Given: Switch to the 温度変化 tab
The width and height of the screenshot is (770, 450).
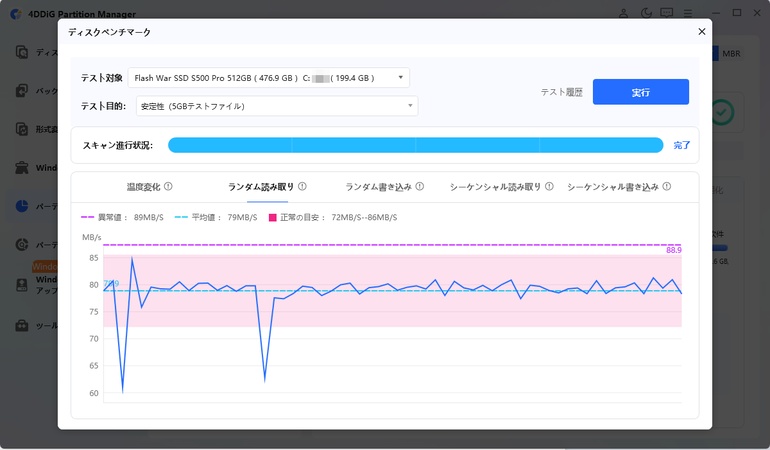Looking at the screenshot, I should click(x=143, y=187).
